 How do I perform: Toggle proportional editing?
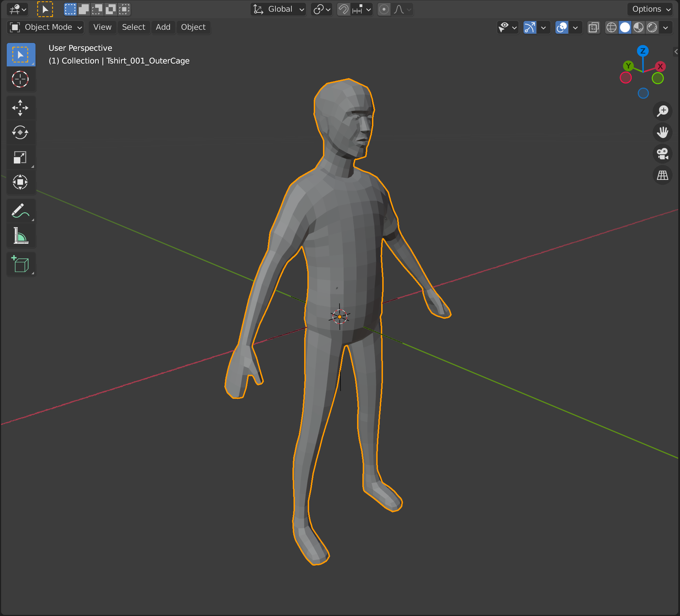(x=384, y=9)
